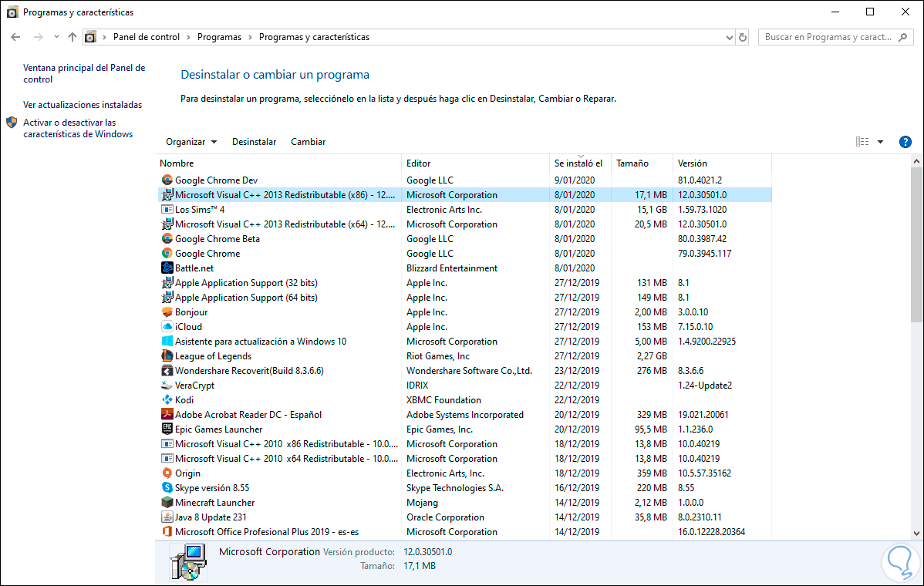Change view using the view icon
Image resolution: width=924 pixels, height=586 pixels.
click(x=862, y=142)
